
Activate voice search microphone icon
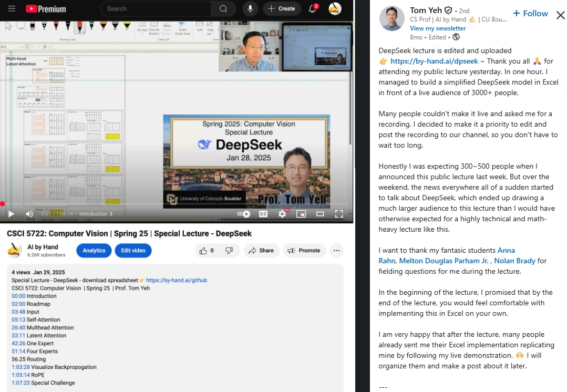pos(250,9)
